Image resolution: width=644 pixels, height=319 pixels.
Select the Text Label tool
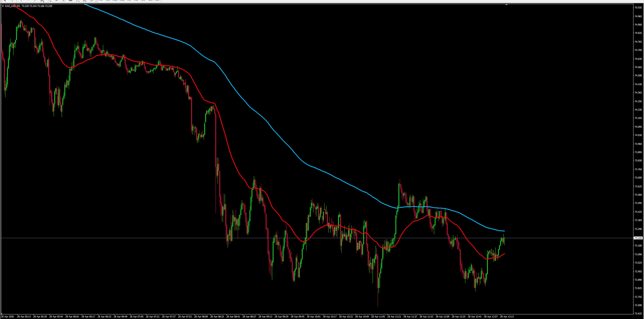[64, 1]
